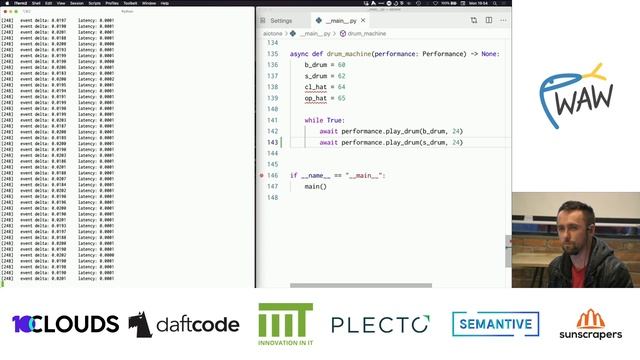The width and height of the screenshot is (640, 360).
Task: Open the editor more actions ellipsis
Action: tap(503, 20)
